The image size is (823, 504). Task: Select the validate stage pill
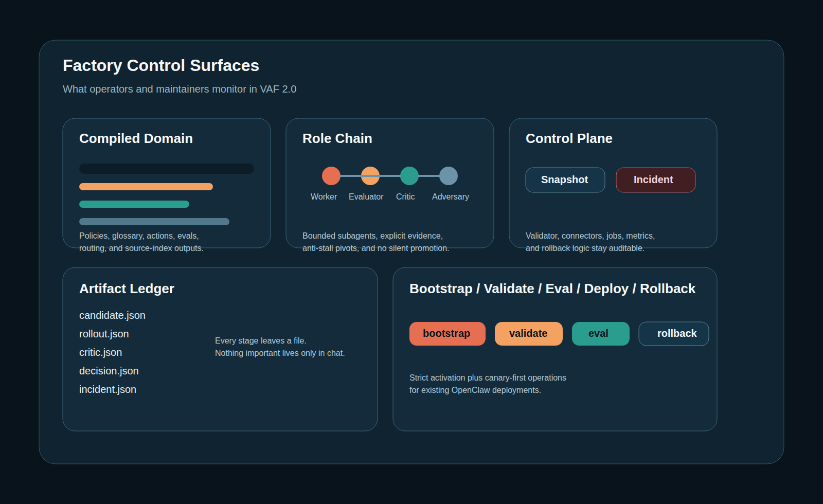[528, 334]
